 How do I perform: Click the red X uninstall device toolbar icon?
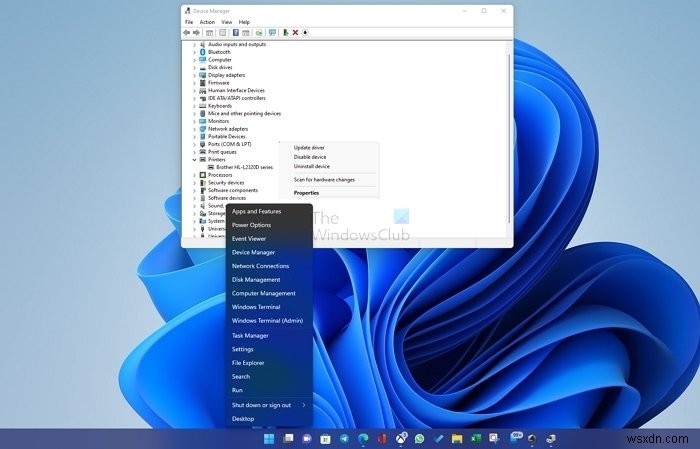coord(295,32)
